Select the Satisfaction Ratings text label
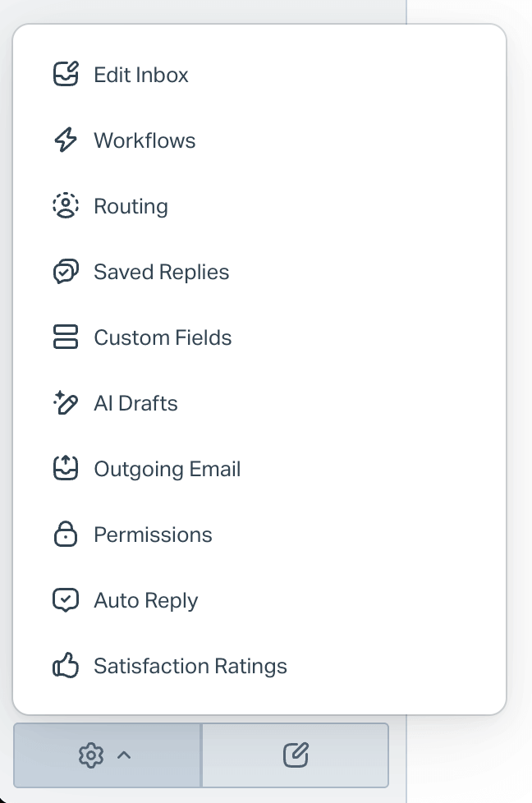532x803 pixels. point(190,666)
